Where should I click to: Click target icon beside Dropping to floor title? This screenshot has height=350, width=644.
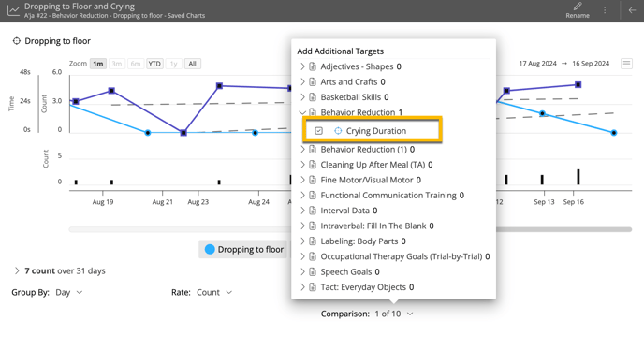coord(17,41)
